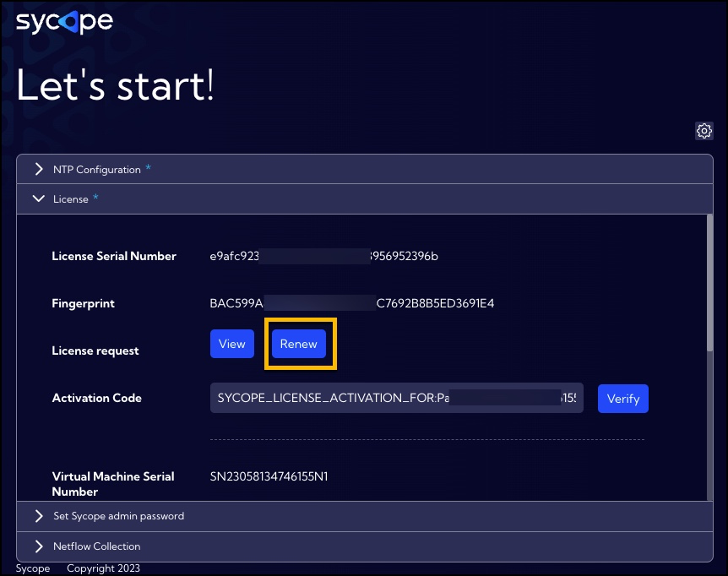
Task: Expand the Netflow Collection section
Action: [365, 546]
